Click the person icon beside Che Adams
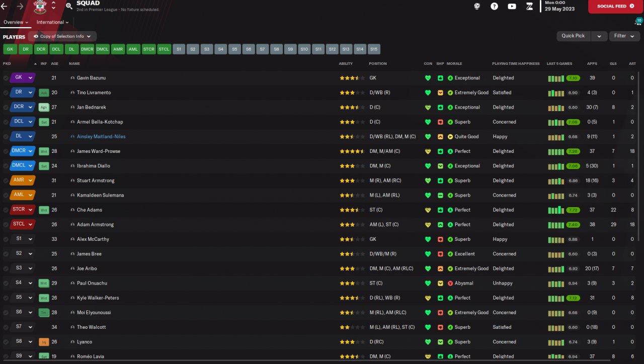The image size is (644, 364). pyautogui.click(x=72, y=210)
